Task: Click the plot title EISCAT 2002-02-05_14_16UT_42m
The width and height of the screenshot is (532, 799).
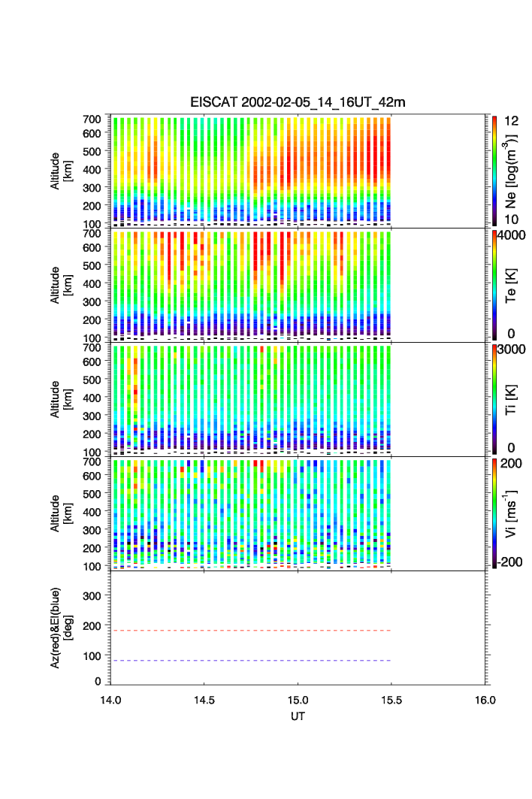Action: (298, 103)
